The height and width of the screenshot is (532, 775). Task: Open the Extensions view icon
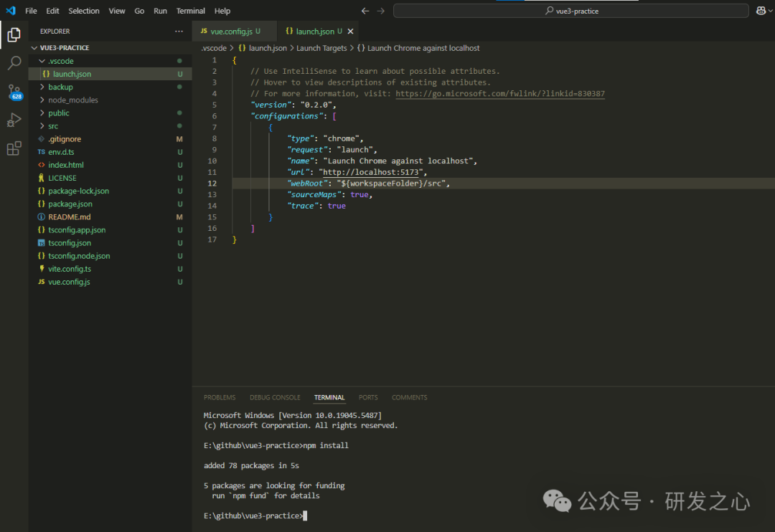[x=14, y=148]
